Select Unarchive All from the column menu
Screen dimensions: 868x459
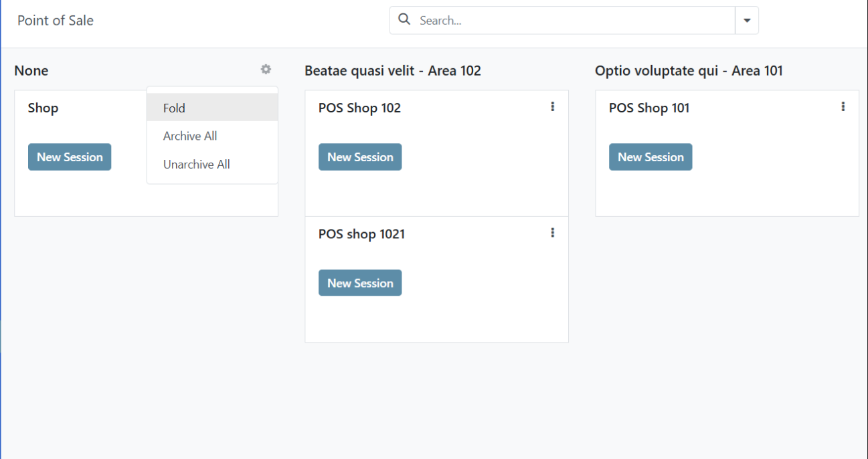tap(196, 164)
